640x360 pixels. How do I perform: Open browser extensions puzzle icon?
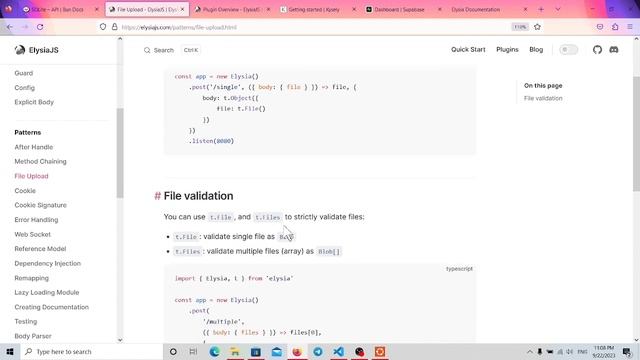click(x=615, y=27)
